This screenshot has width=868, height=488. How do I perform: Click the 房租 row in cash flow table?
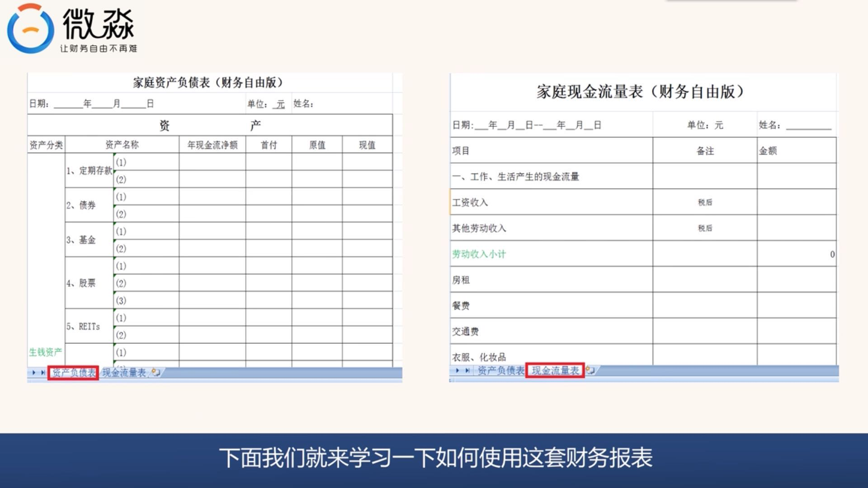pyautogui.click(x=461, y=280)
